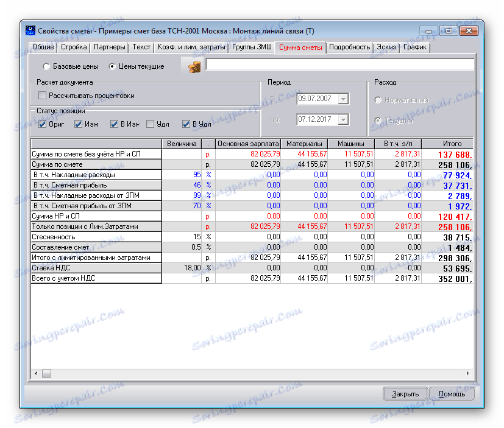This screenshot has height=428, width=504.
Task: Open the Подробность tab
Action: pos(349,47)
